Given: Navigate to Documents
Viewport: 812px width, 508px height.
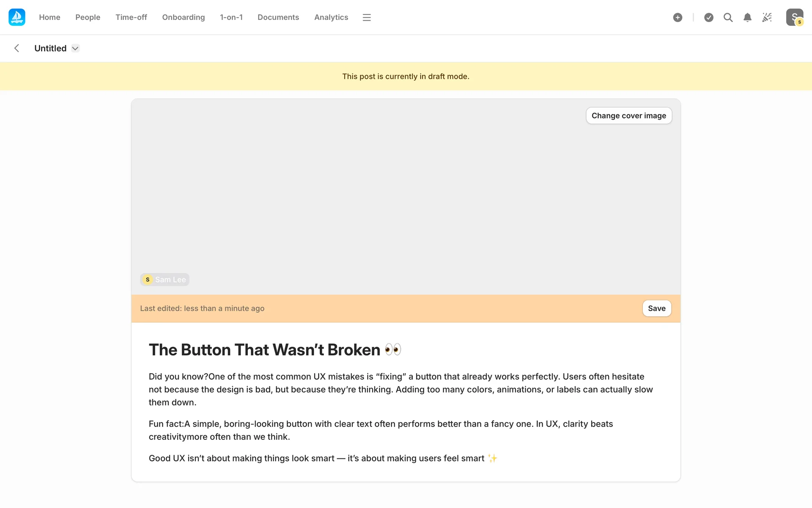Looking at the screenshot, I should click(x=278, y=17).
